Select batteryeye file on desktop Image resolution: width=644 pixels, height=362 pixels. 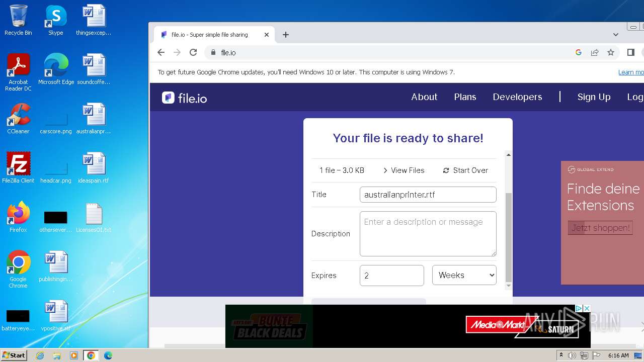(x=18, y=319)
